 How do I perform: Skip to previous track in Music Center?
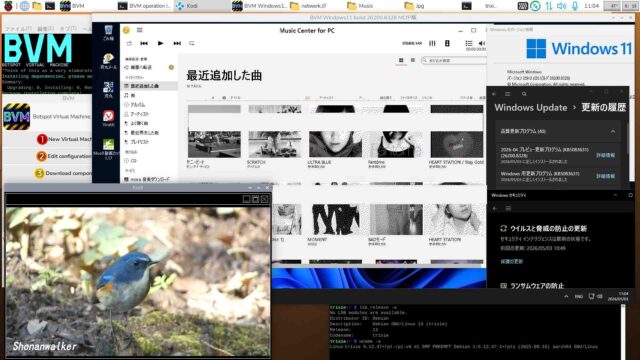144,43
